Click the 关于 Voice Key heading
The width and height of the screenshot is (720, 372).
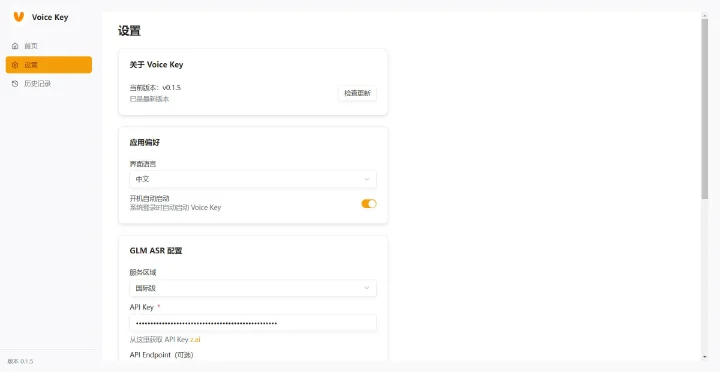156,65
